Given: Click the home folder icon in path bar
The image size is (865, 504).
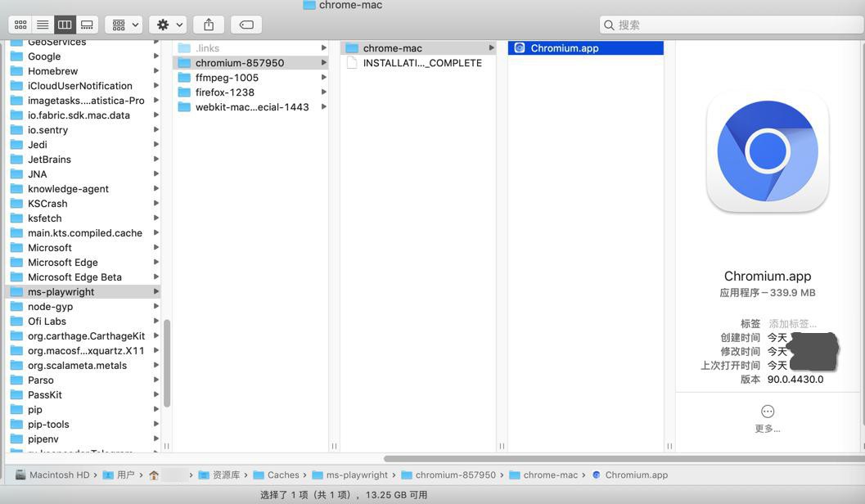Looking at the screenshot, I should 154,475.
